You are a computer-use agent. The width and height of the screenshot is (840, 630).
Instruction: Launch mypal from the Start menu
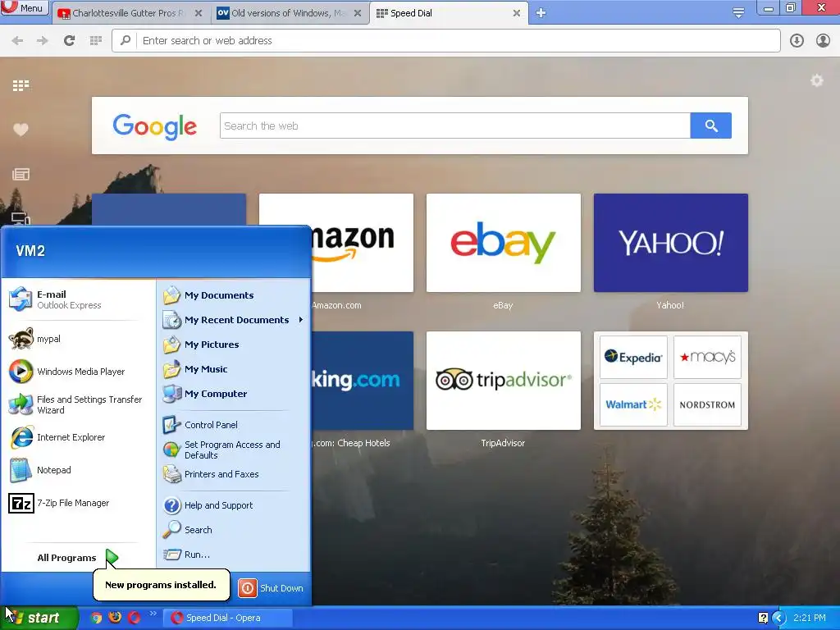[x=78, y=339]
